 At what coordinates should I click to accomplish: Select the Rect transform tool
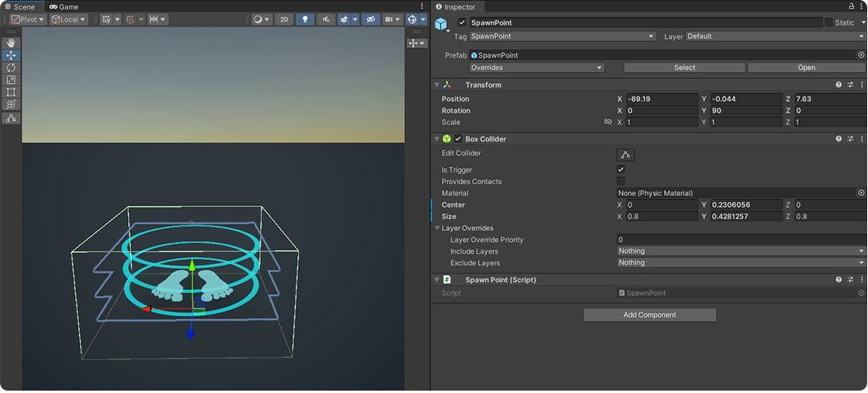11,93
